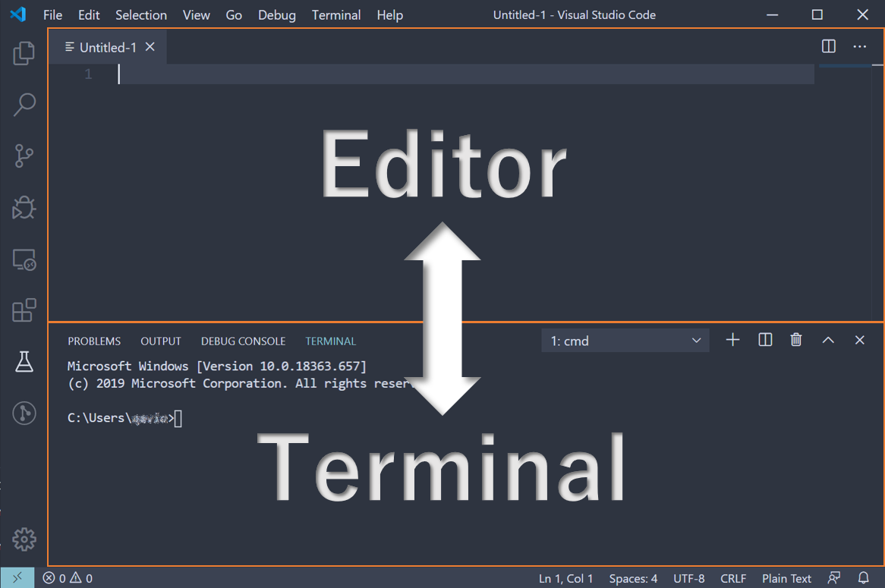Open the Source Control view icon
The width and height of the screenshot is (885, 588).
24,156
